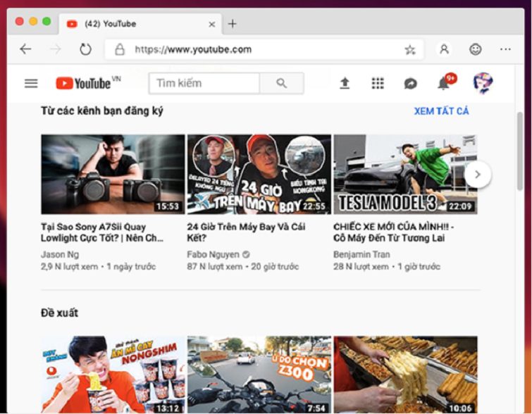This screenshot has height=414, width=532.
Task: Open YouTube hamburger guide menu
Action: 31,83
